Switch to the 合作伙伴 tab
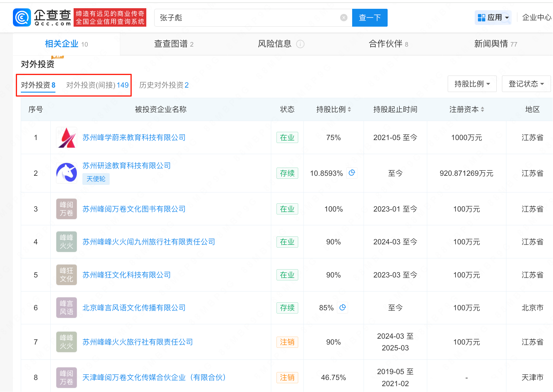Screen dimensions: 553x392 (x=389, y=44)
